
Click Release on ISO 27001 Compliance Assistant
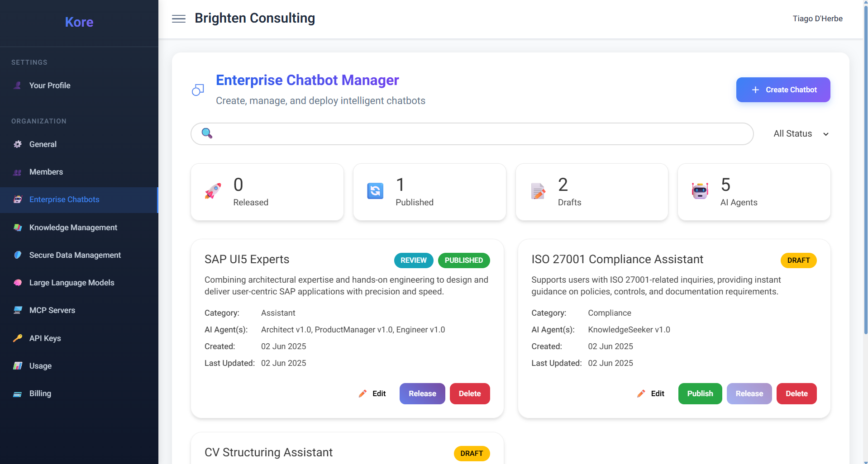pyautogui.click(x=749, y=393)
